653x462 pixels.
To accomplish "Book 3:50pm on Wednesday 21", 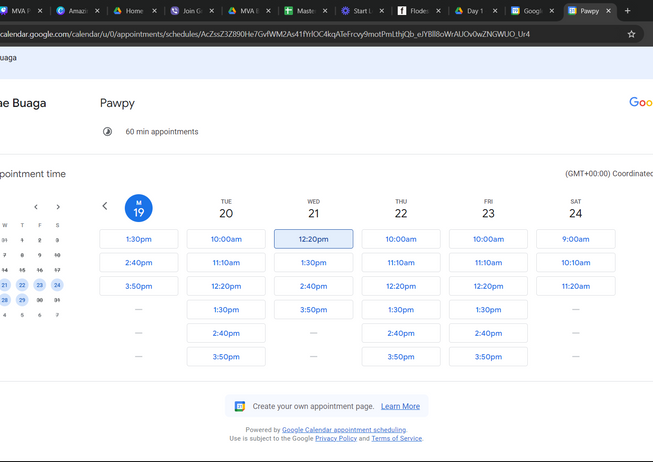I will tap(314, 310).
